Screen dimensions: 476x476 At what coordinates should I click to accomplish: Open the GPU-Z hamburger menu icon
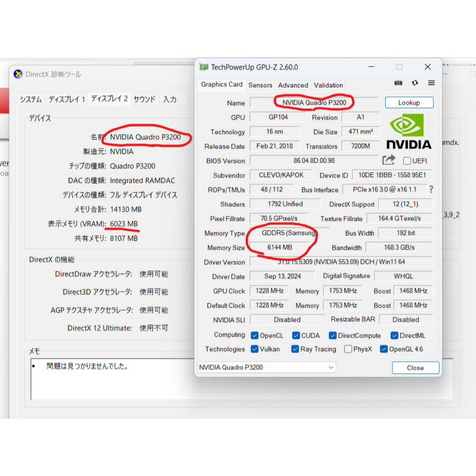click(431, 83)
